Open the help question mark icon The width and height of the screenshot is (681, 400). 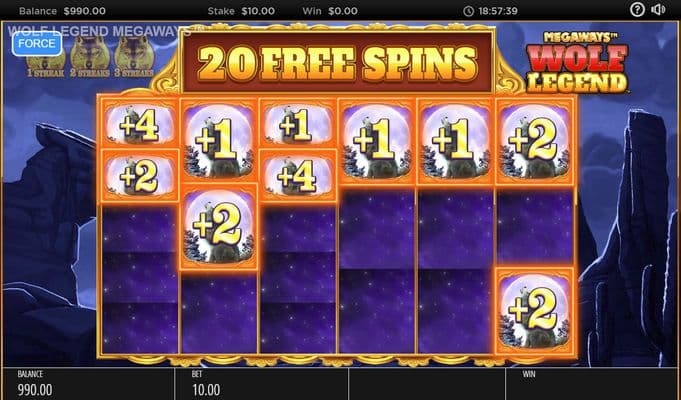click(637, 10)
